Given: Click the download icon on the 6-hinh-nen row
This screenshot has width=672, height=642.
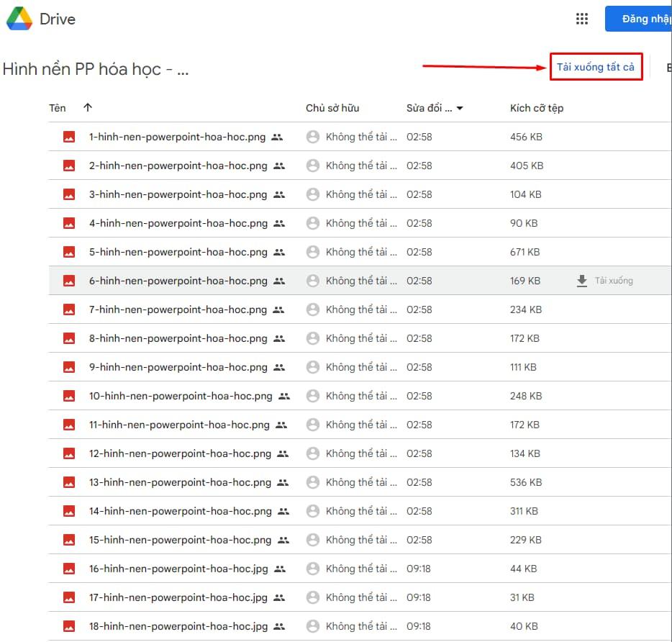Looking at the screenshot, I should 582,281.
